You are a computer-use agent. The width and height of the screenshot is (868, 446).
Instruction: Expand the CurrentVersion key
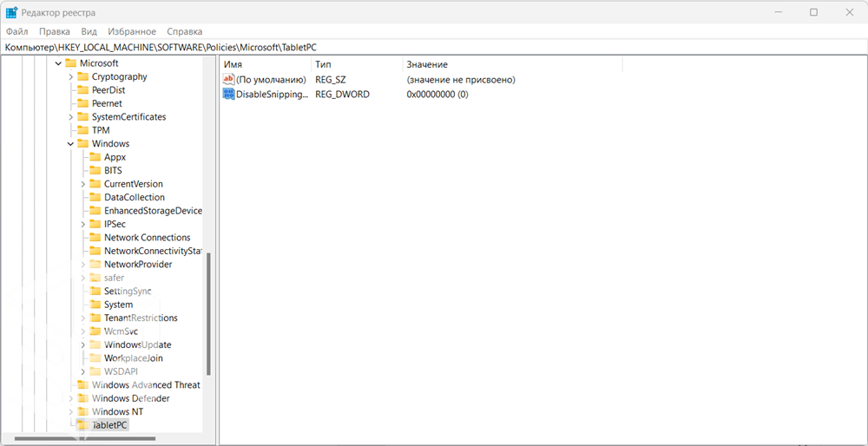tap(83, 184)
